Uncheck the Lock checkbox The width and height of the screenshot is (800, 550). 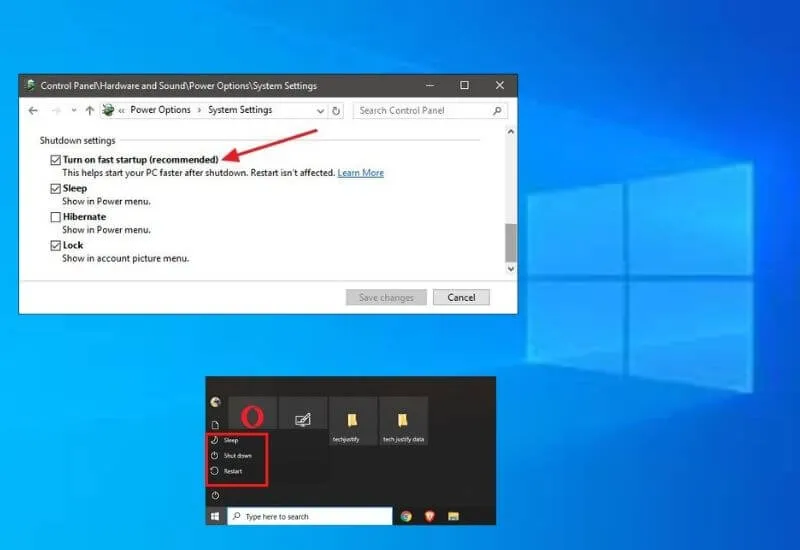[x=56, y=246]
